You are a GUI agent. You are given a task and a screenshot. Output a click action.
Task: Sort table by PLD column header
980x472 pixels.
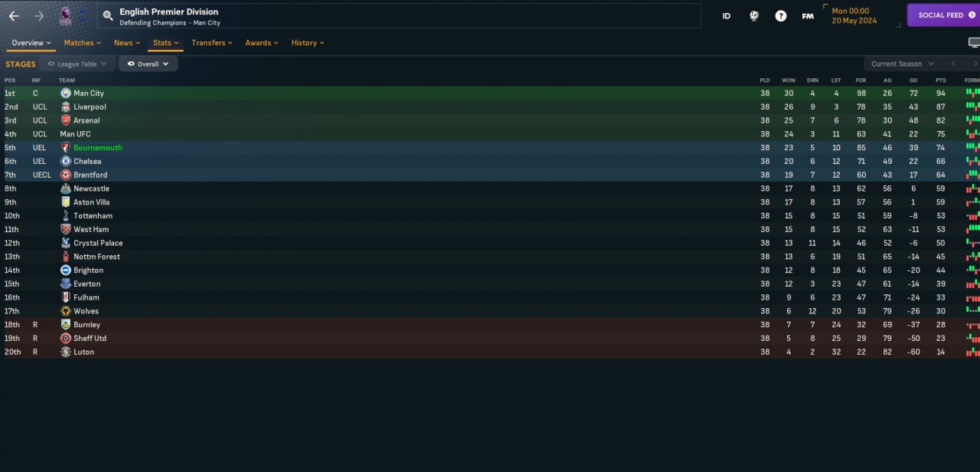[x=765, y=80]
